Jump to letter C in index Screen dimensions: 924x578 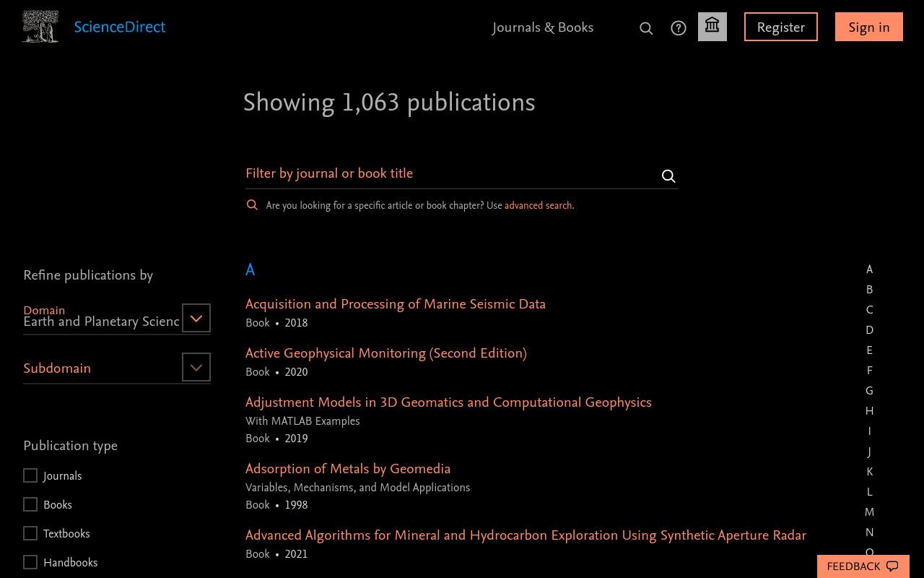(x=869, y=310)
